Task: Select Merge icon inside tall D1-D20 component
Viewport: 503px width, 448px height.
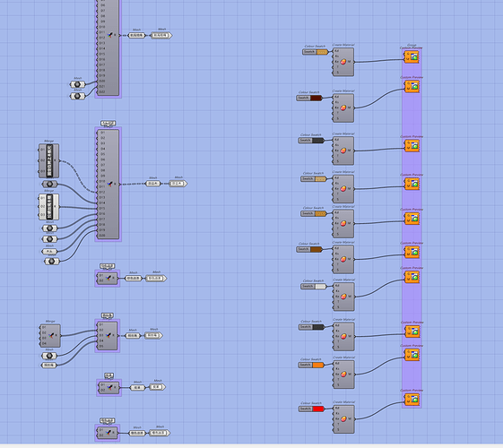Action: (x=110, y=184)
